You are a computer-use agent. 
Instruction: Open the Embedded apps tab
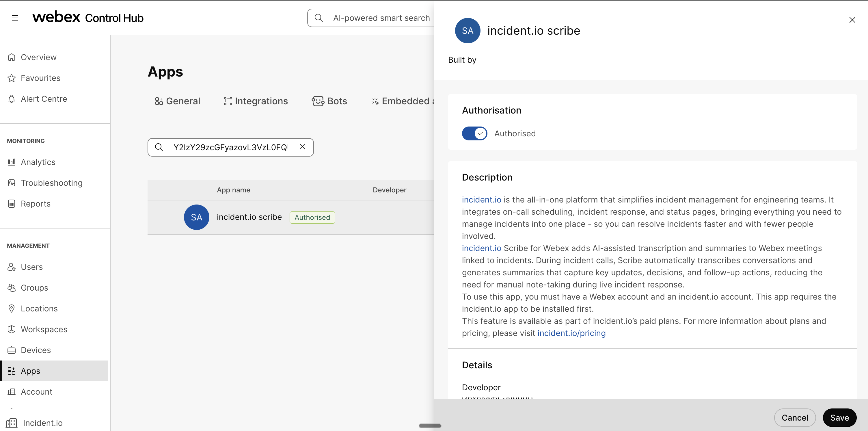pos(403,101)
